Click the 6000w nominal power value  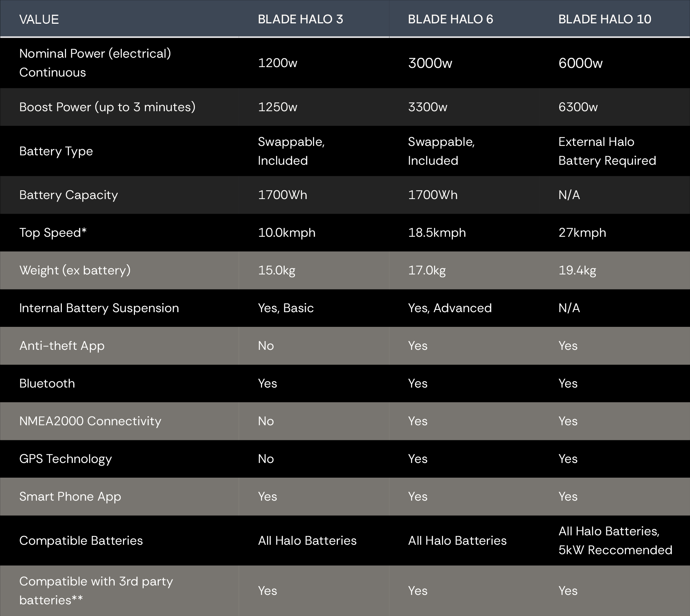(581, 63)
